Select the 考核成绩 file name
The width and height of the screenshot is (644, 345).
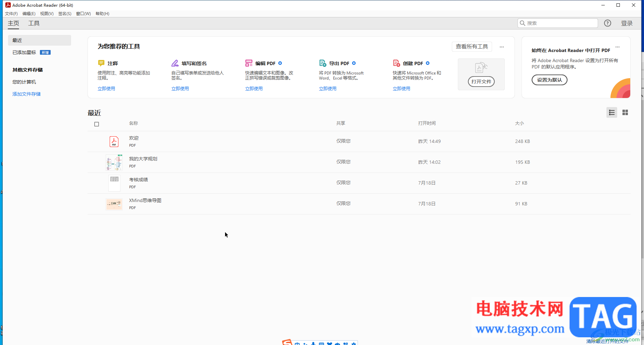(139, 180)
